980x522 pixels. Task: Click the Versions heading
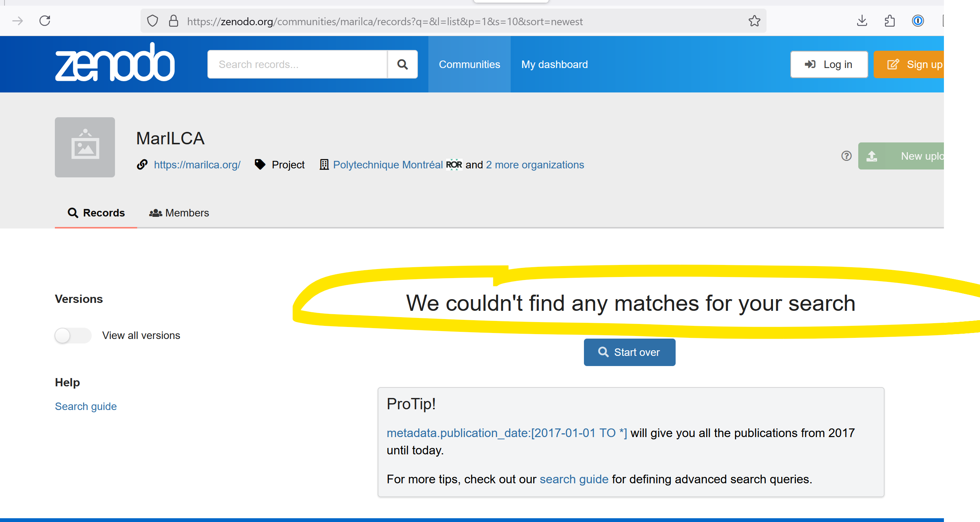[79, 299]
